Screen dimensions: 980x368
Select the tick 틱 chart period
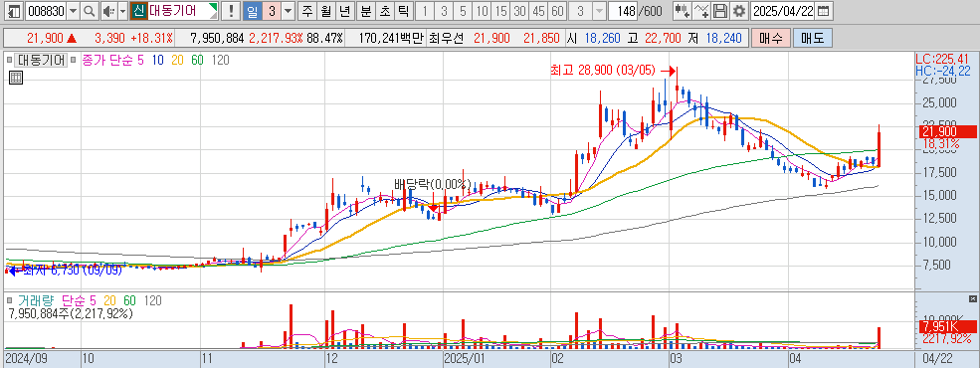click(x=404, y=11)
